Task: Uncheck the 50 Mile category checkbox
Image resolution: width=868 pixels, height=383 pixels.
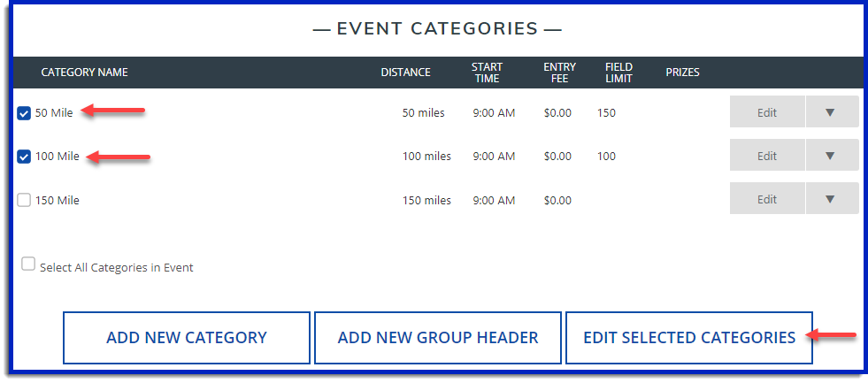Action: [24, 113]
